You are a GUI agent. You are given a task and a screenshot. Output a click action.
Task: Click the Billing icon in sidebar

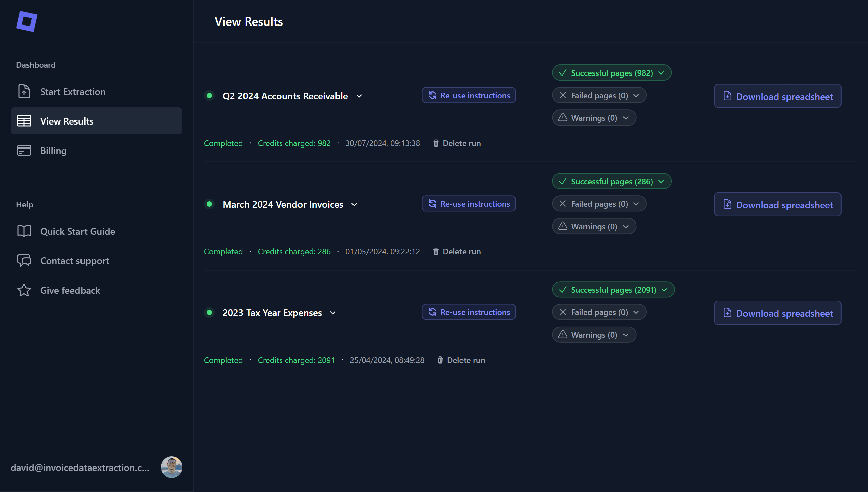[x=24, y=150]
